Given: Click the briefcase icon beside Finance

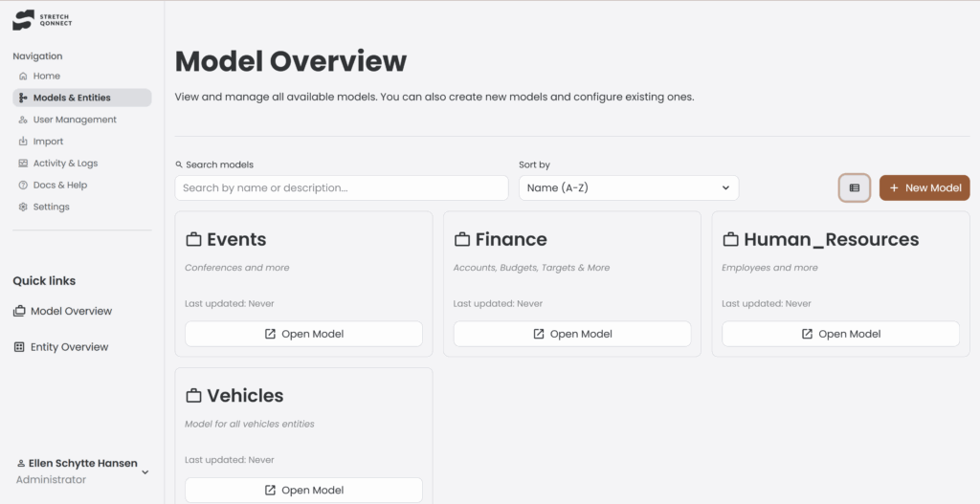Looking at the screenshot, I should click(x=462, y=240).
